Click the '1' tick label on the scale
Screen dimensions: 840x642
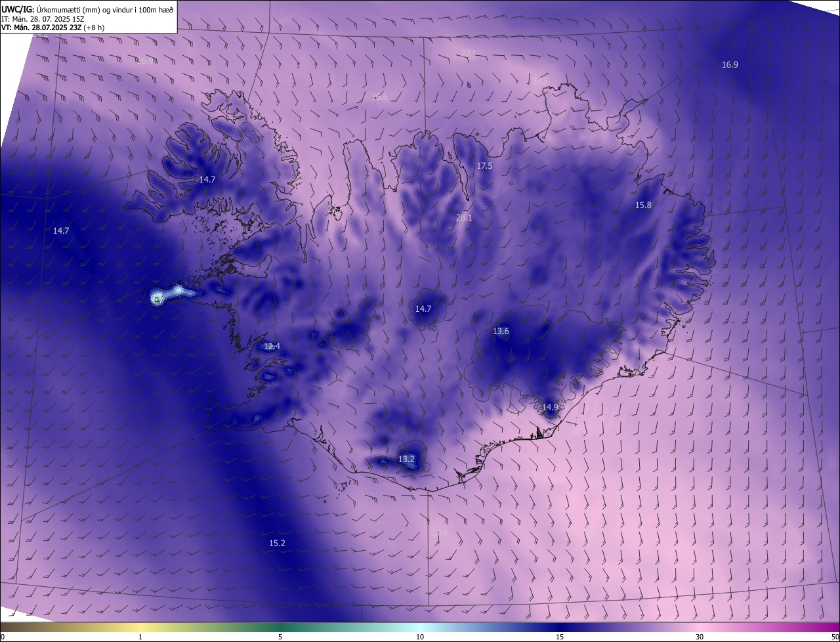point(140,637)
